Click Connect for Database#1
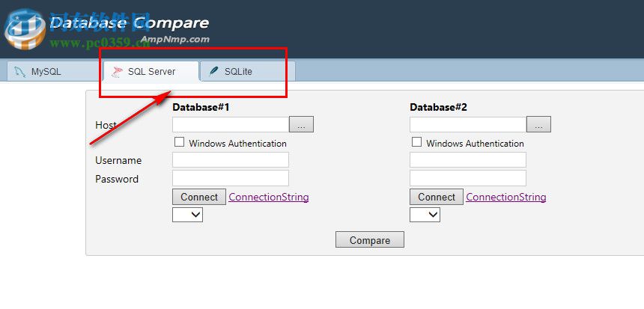This screenshot has height=309, width=644. (x=198, y=197)
